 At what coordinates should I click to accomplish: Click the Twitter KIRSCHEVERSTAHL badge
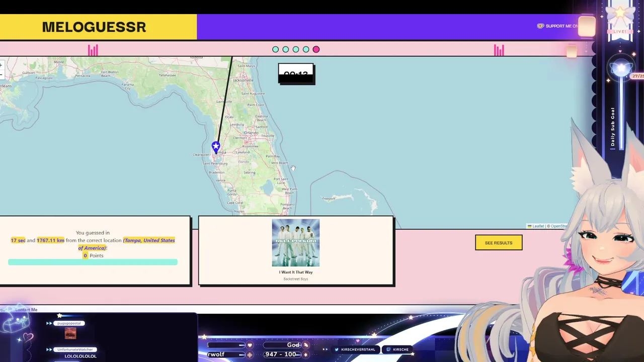click(355, 349)
